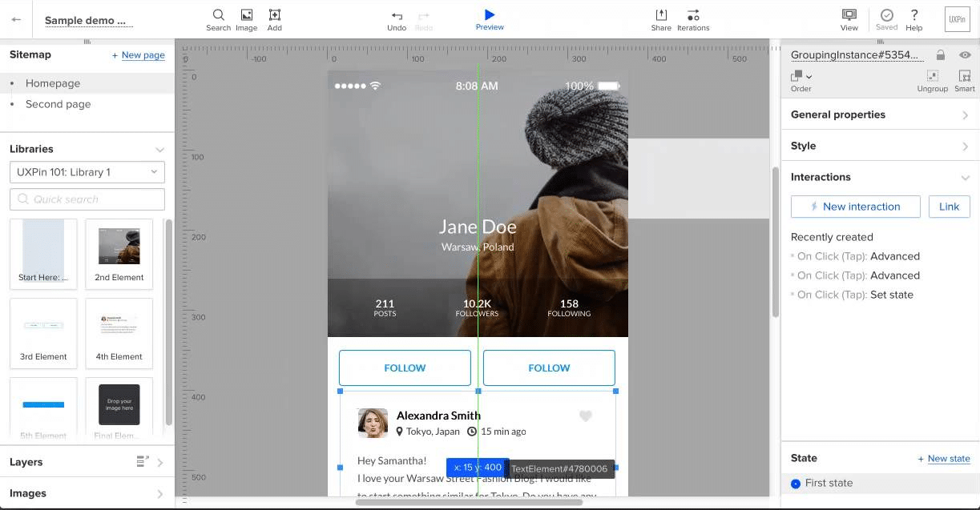Screen dimensions: 980x510
Task: Select the 2nd Element thumbnail
Action: coord(119,254)
